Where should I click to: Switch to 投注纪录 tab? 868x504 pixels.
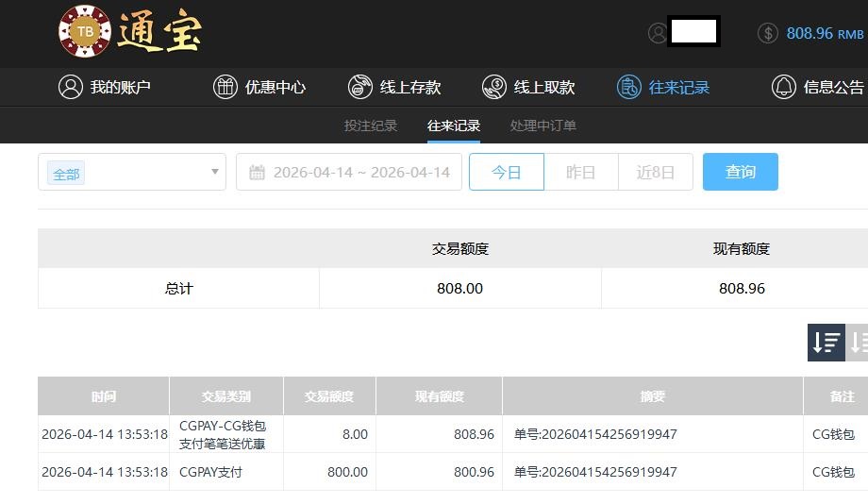tap(371, 126)
